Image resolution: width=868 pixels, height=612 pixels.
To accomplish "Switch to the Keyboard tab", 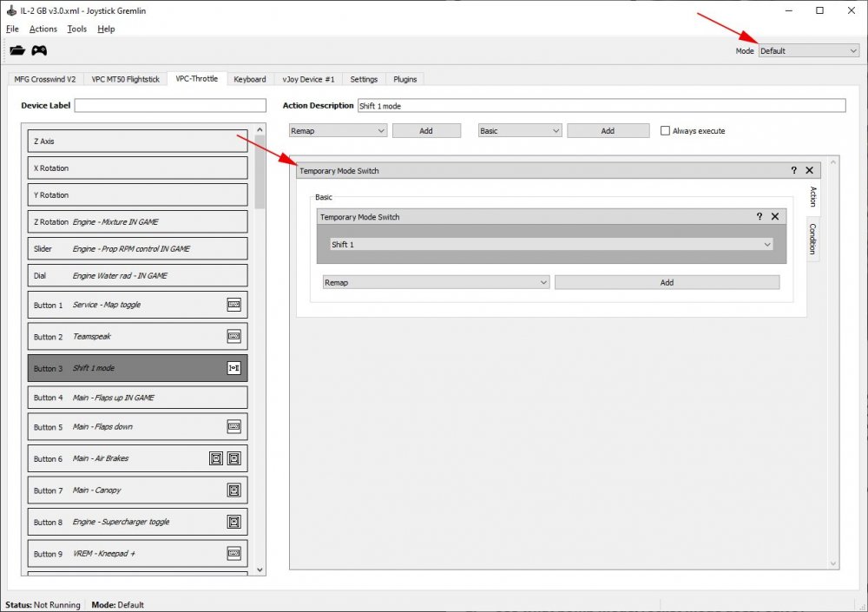I will 250,79.
